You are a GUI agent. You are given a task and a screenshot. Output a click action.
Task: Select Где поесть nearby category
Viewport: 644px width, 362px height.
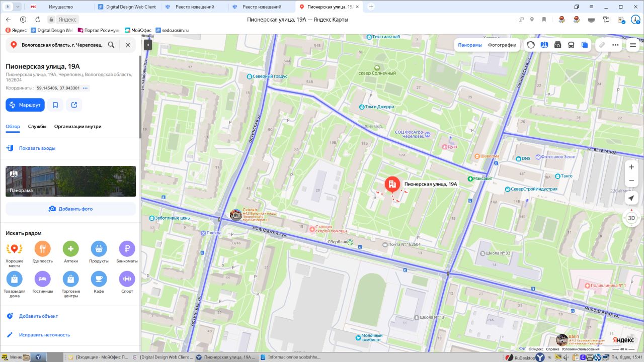tap(42, 253)
